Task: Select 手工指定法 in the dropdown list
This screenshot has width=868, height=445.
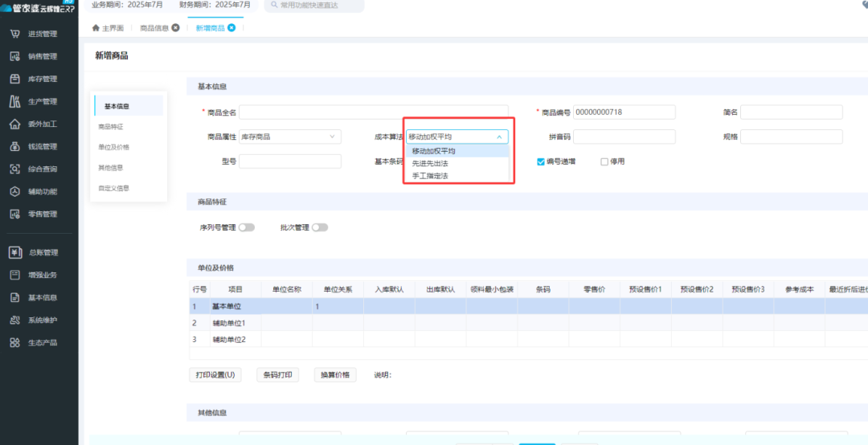Action: click(x=430, y=175)
